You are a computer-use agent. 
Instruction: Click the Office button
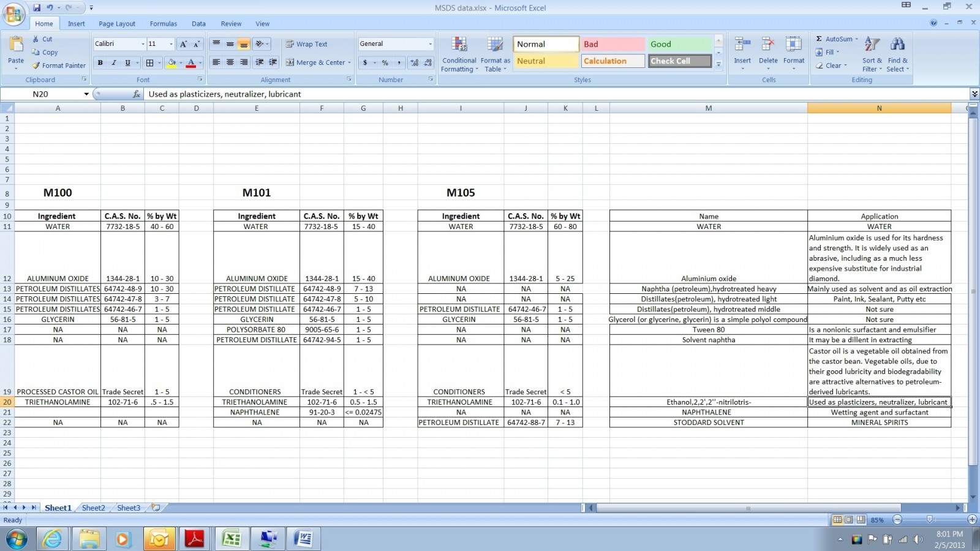pos(13,13)
